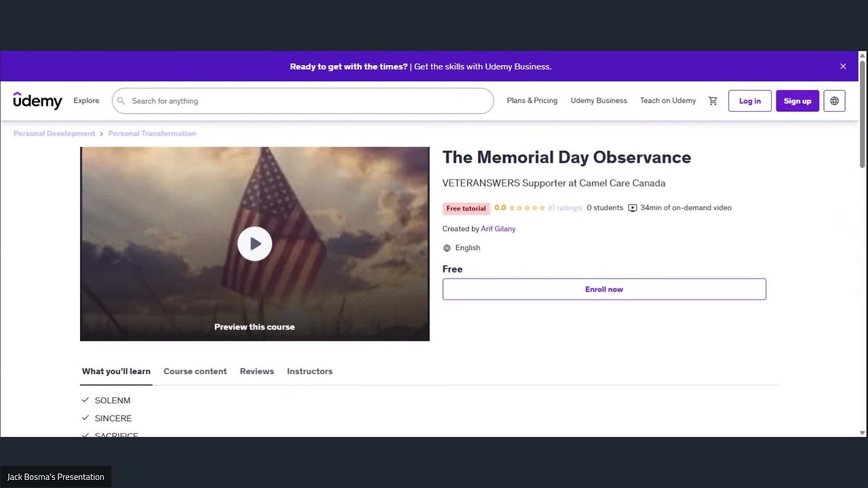Click Jack Bosma's Presentation label

pyautogui.click(x=56, y=477)
